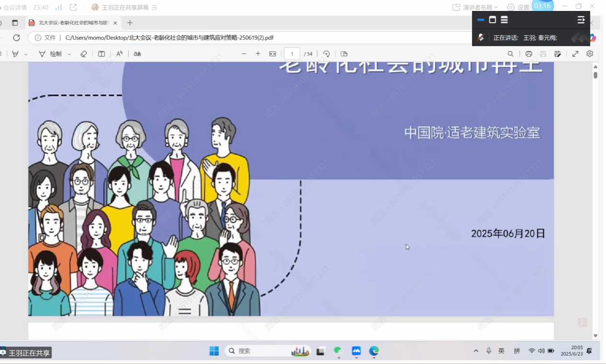Toggle fit-to-width page view
Viewport: 606px width, 364px height.
[272, 54]
